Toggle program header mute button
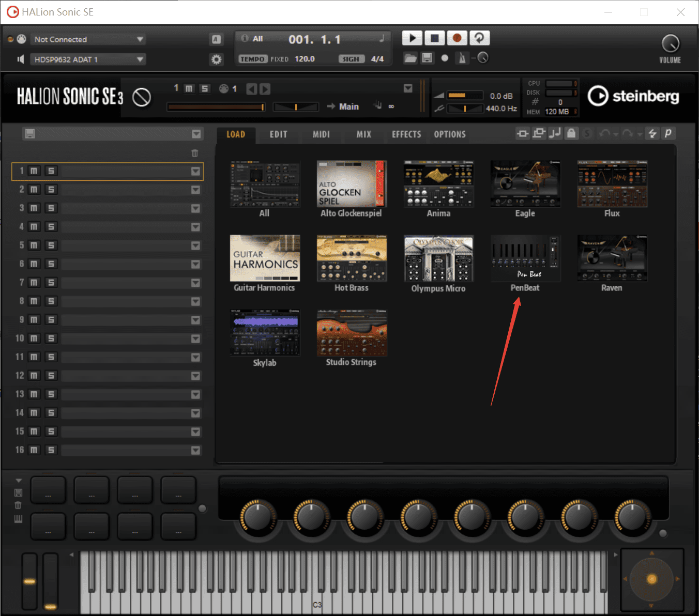Image resolution: width=699 pixels, height=616 pixels. click(x=189, y=89)
